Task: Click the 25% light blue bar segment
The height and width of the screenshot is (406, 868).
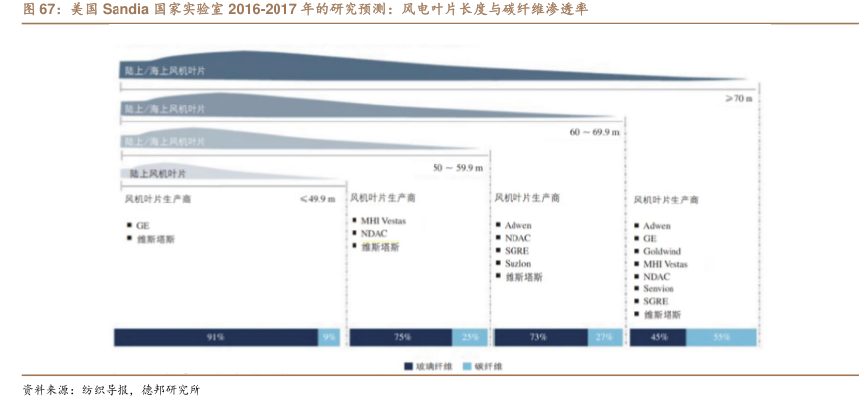Action: tap(469, 337)
